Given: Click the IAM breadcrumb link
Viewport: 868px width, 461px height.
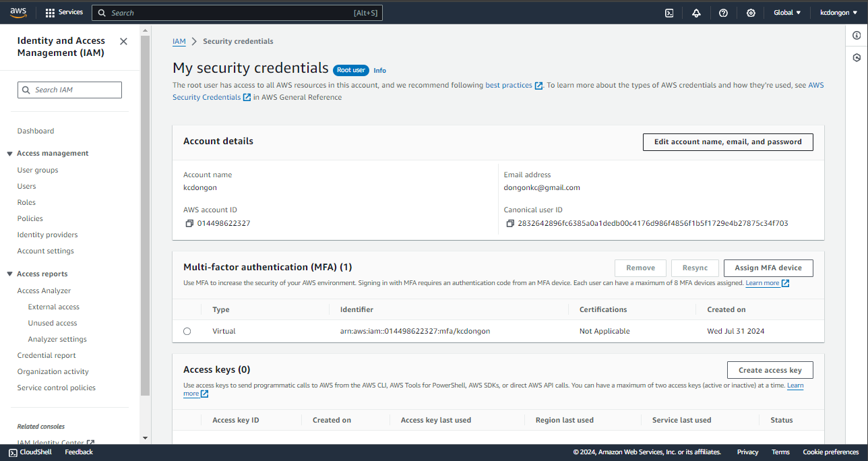Looking at the screenshot, I should pos(179,41).
